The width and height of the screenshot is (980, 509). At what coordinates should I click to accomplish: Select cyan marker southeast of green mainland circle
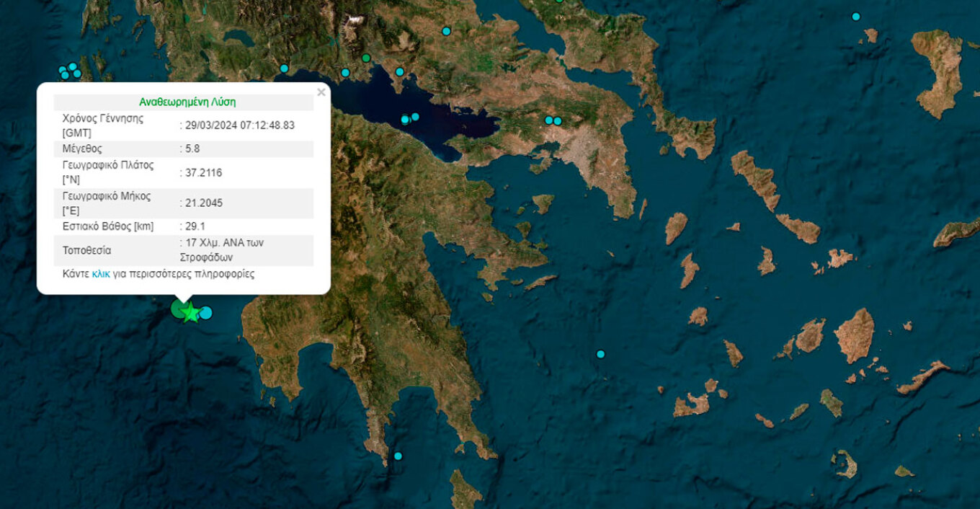point(399,71)
